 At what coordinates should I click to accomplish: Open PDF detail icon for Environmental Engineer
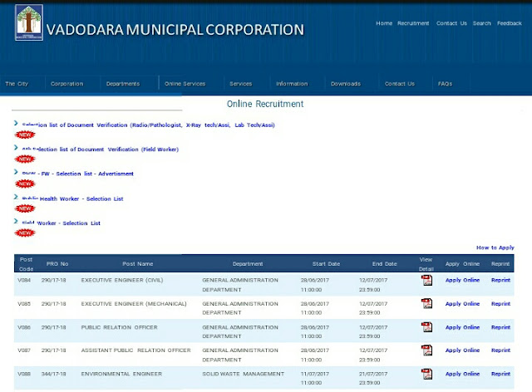pos(426,374)
